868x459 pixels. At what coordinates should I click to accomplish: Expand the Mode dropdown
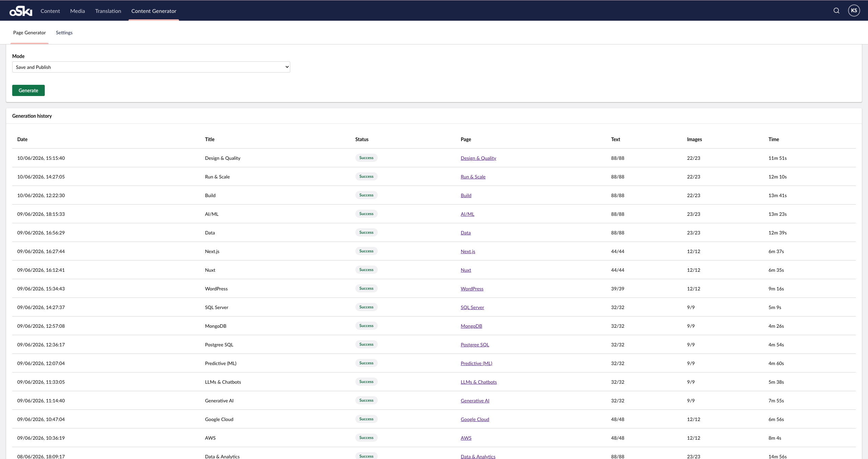tap(151, 67)
